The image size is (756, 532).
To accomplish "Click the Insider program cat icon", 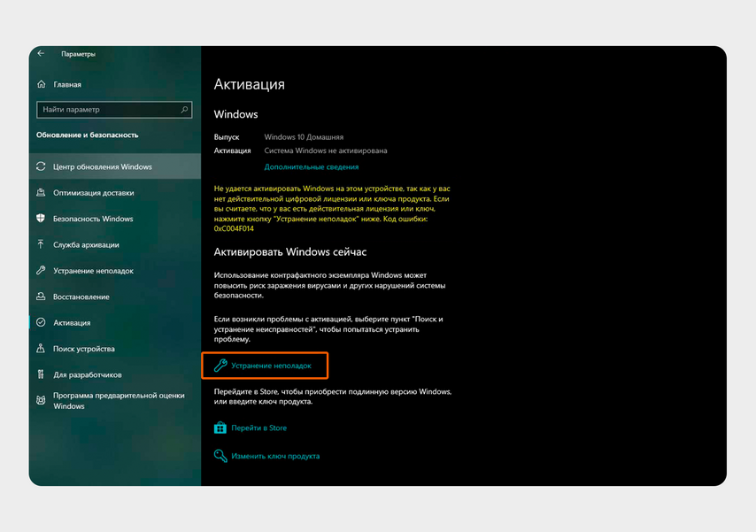I will 41,400.
